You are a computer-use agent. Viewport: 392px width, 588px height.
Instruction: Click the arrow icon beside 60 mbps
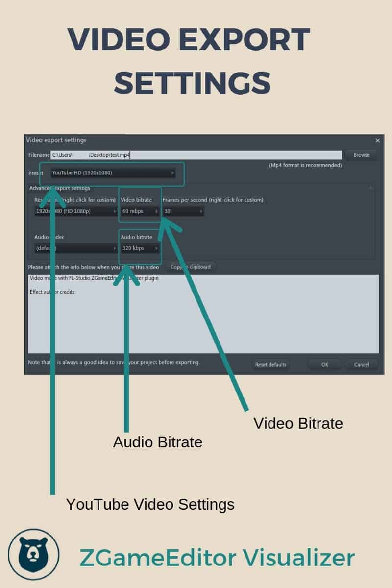156,211
